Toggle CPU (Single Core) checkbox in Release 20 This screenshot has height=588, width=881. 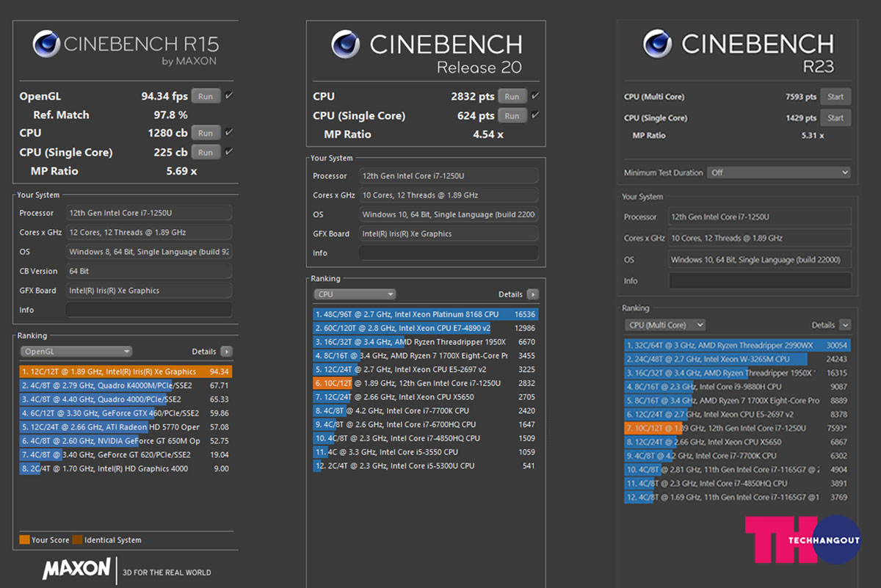(x=535, y=115)
